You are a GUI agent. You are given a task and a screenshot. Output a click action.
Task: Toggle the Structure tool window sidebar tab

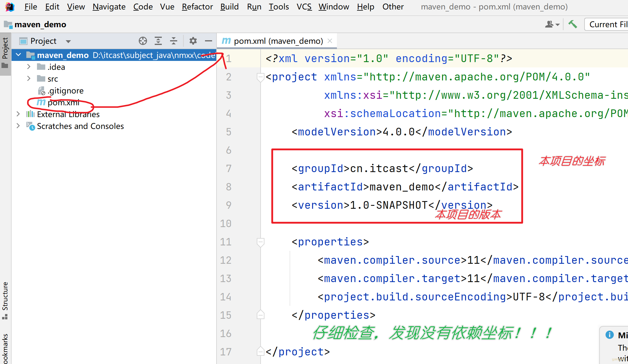(x=5, y=300)
